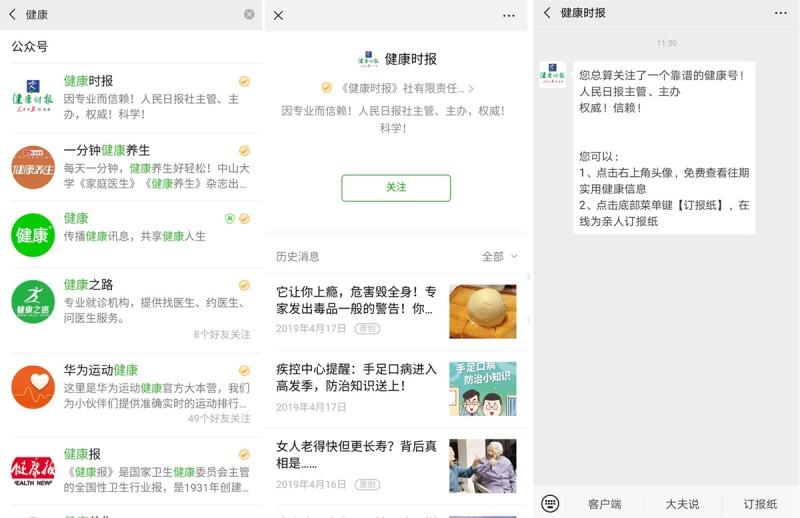Tap the 华为运动健康 heart avatar
Image resolution: width=800 pixels, height=518 pixels.
[33, 387]
